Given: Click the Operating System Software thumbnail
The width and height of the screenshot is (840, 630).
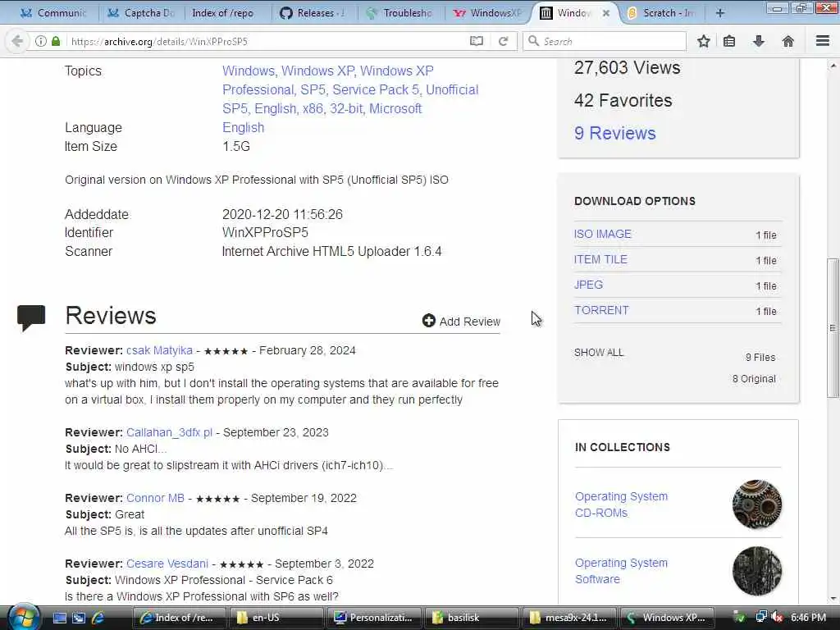Looking at the screenshot, I should [757, 571].
